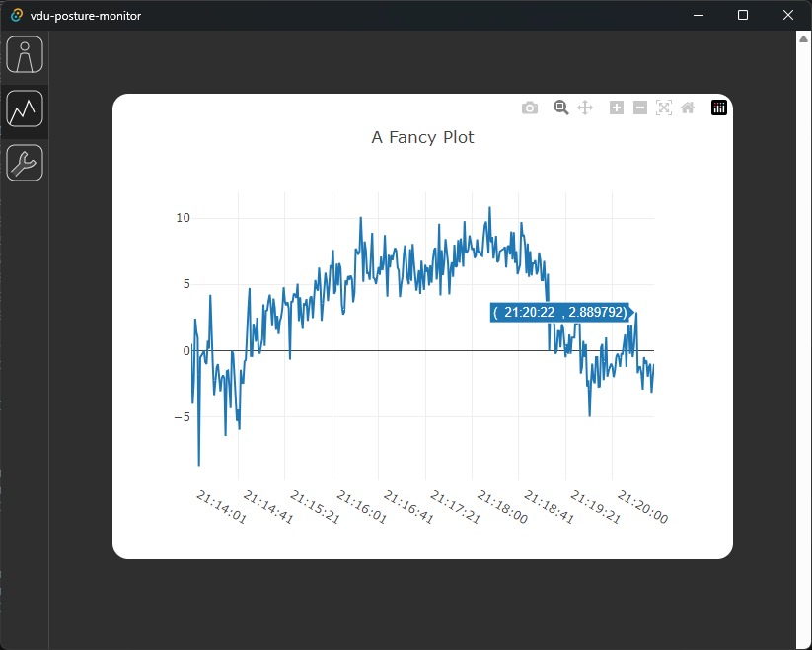Click the 'A Fancy Plot' title
This screenshot has width=812, height=650.
pos(422,137)
